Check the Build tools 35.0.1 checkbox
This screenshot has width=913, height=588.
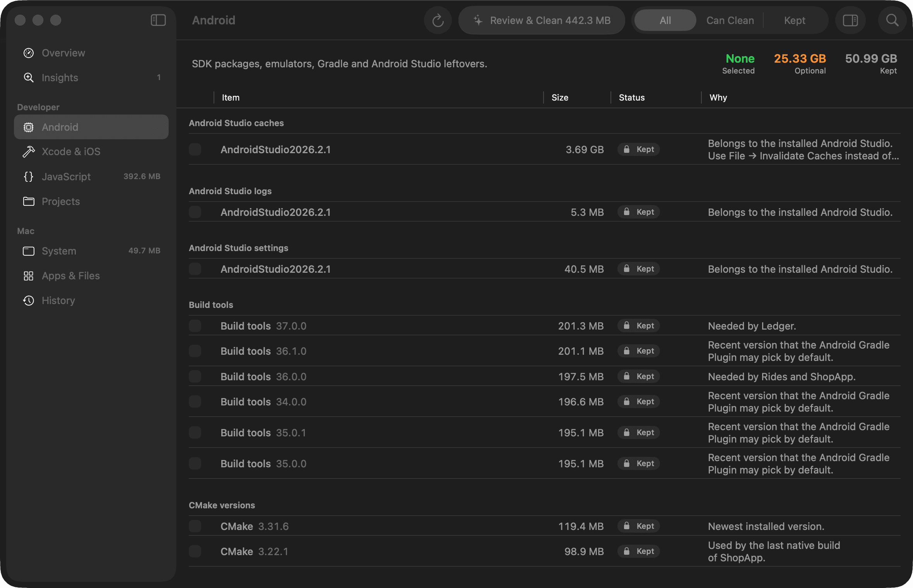(x=195, y=432)
